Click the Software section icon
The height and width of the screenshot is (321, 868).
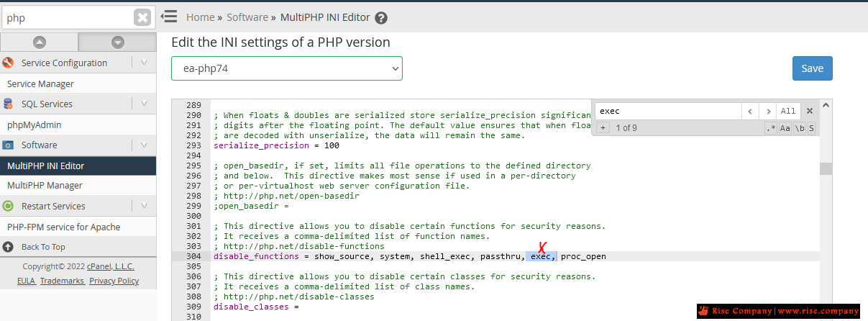pyautogui.click(x=9, y=145)
